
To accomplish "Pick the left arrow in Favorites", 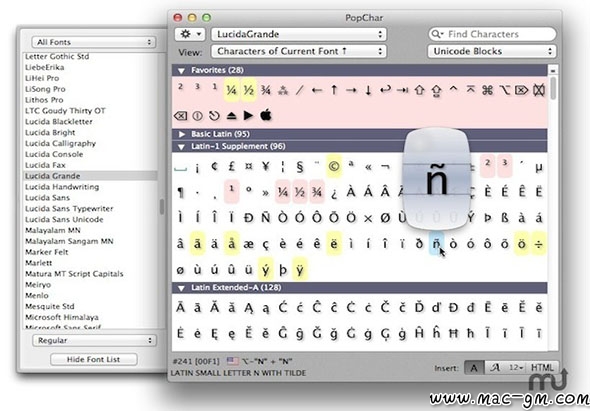I will point(317,90).
